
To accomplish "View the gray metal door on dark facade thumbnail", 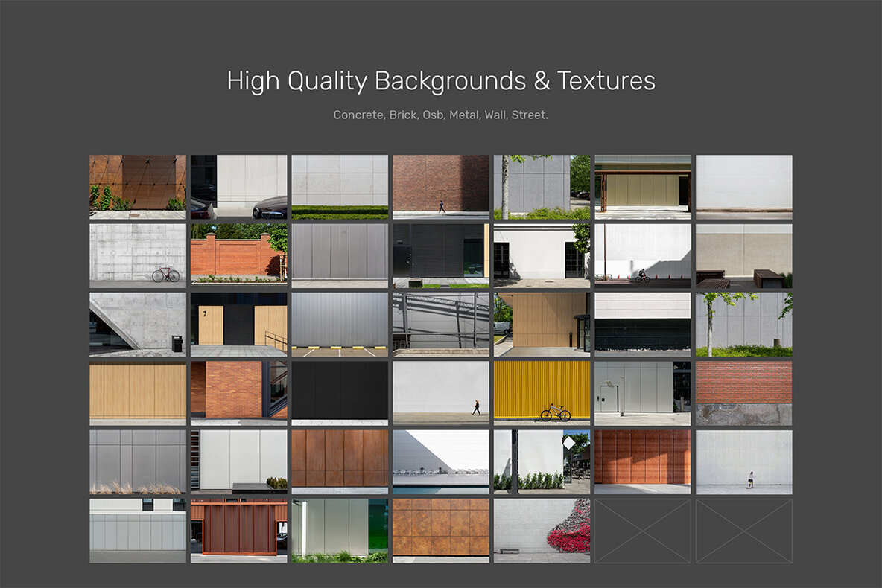I will point(441,255).
